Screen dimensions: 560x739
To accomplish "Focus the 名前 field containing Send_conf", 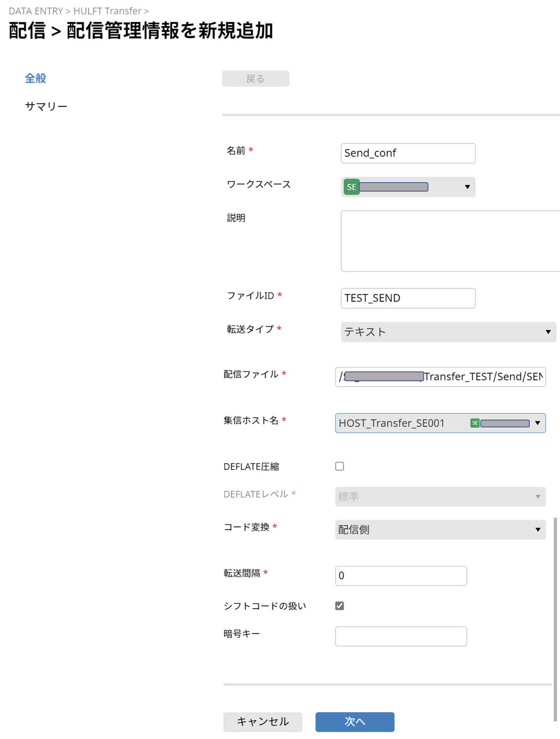I will click(408, 153).
